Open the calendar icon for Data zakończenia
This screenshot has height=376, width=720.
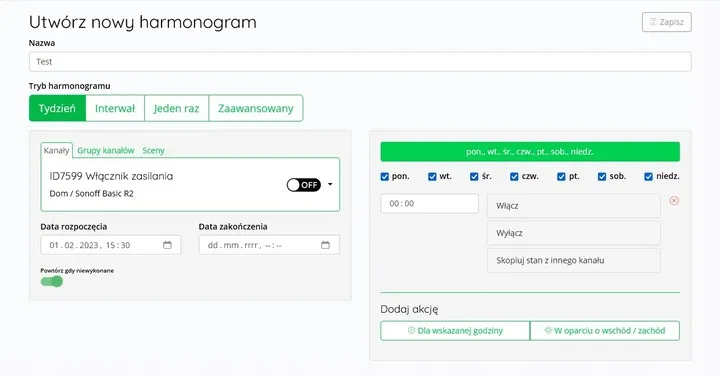pyautogui.click(x=325, y=245)
